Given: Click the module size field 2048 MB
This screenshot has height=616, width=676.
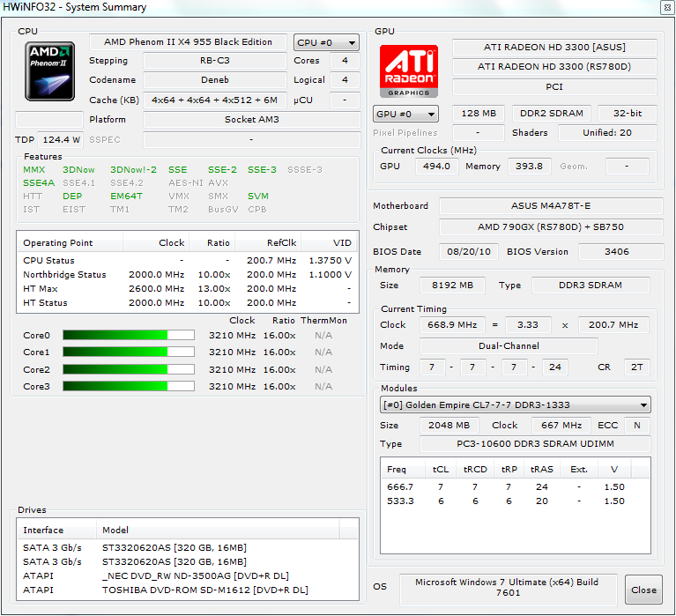Looking at the screenshot, I should tap(449, 426).
